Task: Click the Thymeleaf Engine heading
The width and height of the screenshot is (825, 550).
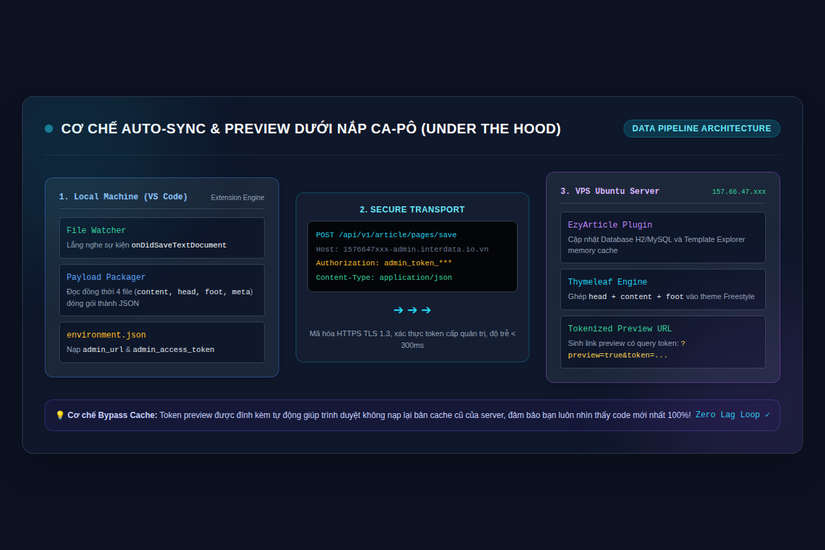Action: pos(607,282)
